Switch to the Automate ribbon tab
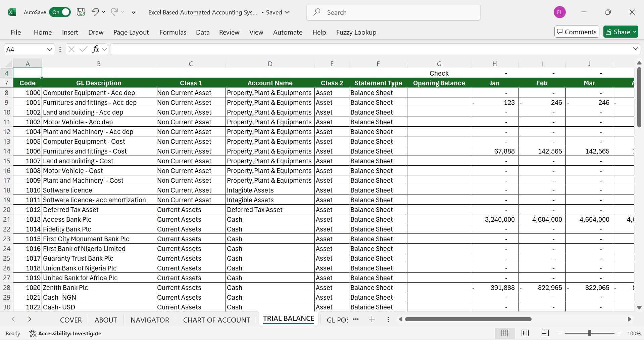This screenshot has width=644, height=340. click(288, 32)
